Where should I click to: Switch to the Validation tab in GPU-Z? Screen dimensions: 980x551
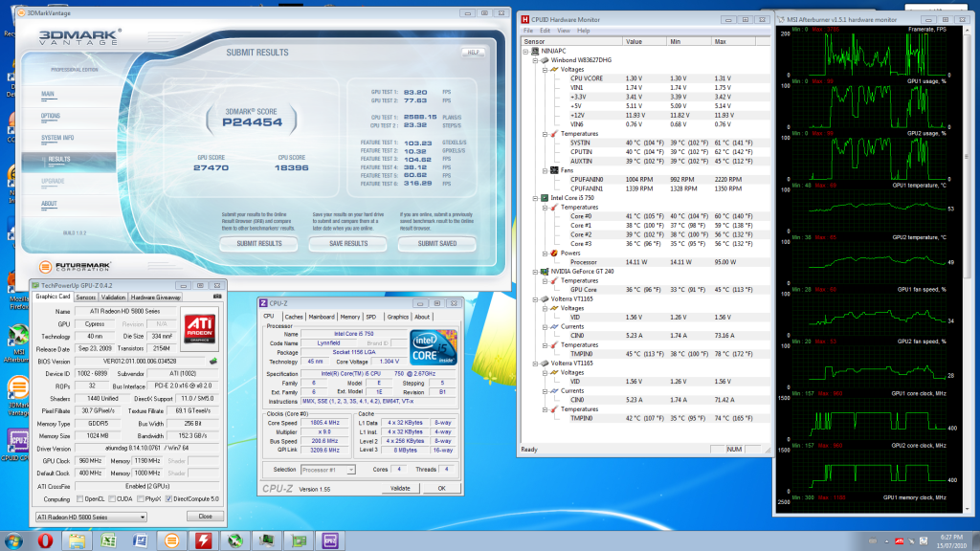113,298
